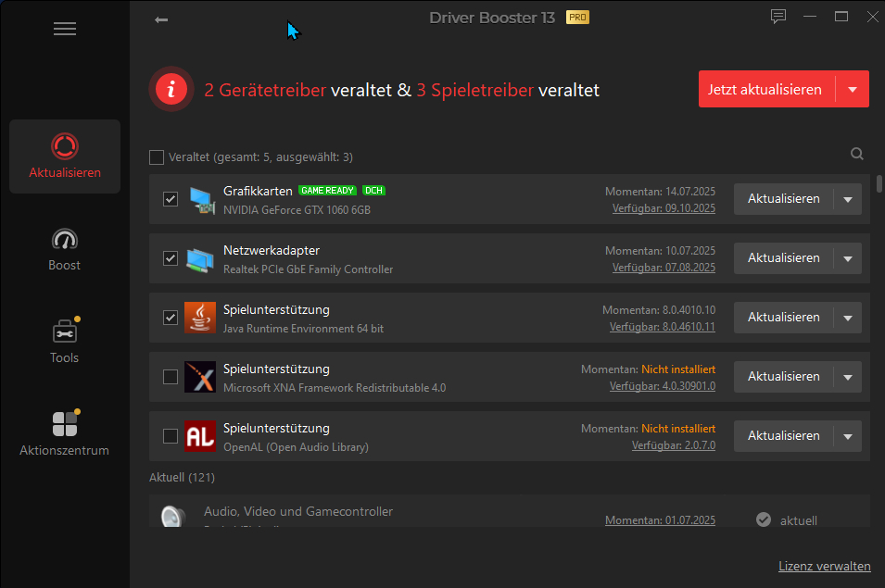This screenshot has width=885, height=588.
Task: Enable the Microsoft XNA Framework checkbox
Action: [x=170, y=376]
